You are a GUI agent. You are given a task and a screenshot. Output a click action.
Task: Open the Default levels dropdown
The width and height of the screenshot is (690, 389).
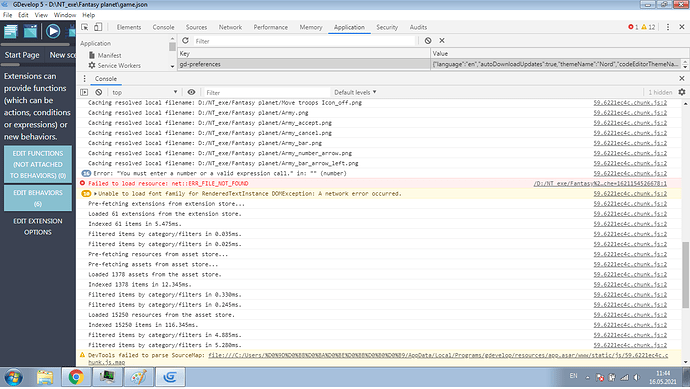click(x=355, y=92)
